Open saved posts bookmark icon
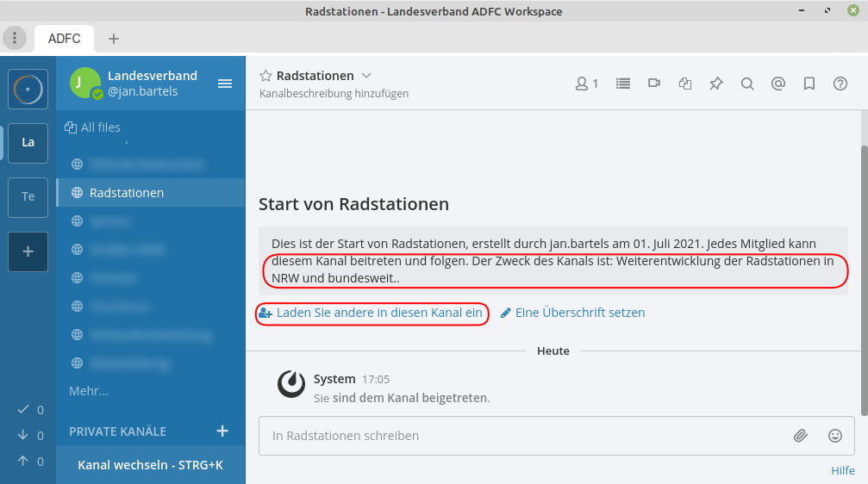868x484 pixels. click(809, 84)
